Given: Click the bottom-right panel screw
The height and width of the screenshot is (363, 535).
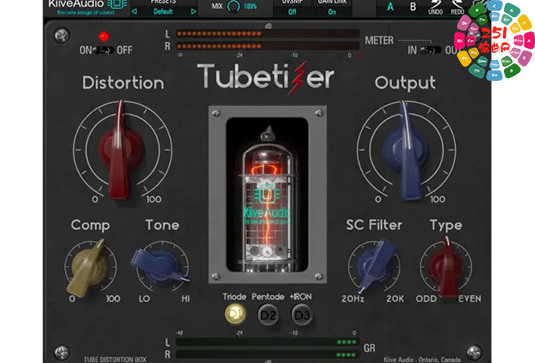Looking at the screenshot, I should point(474,352).
